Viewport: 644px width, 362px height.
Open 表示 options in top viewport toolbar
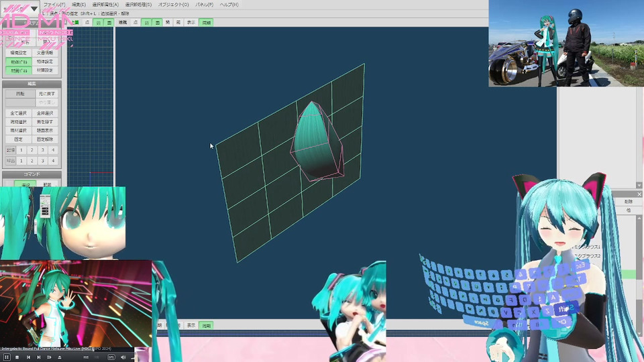(191, 23)
